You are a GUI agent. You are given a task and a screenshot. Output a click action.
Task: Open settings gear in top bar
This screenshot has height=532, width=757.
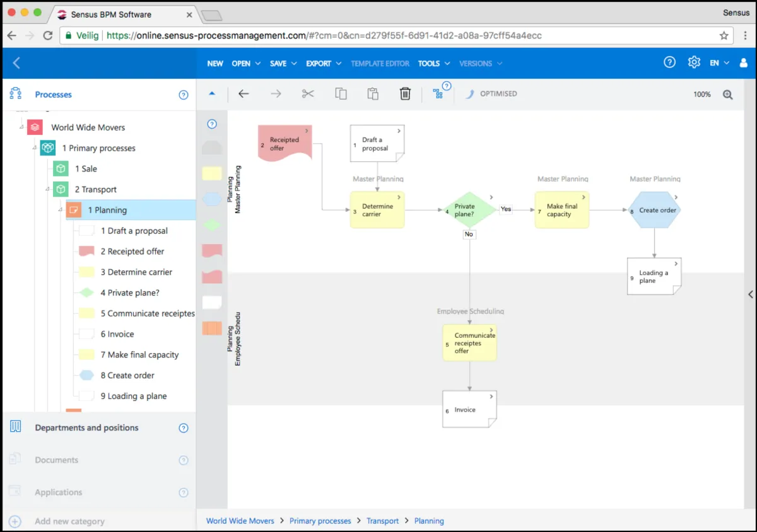694,62
